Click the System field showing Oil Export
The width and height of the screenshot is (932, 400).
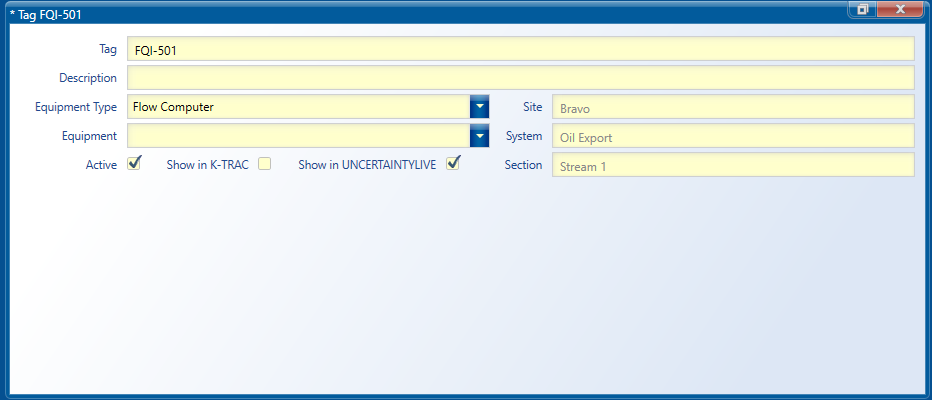point(733,136)
